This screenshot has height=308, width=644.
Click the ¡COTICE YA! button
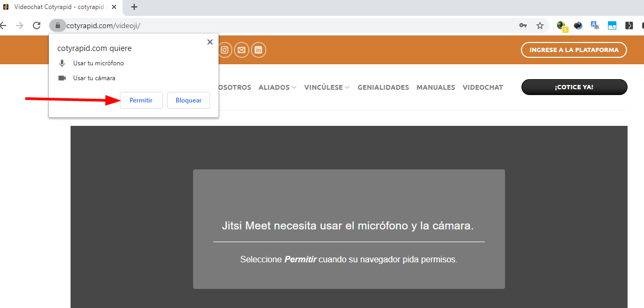tap(574, 87)
